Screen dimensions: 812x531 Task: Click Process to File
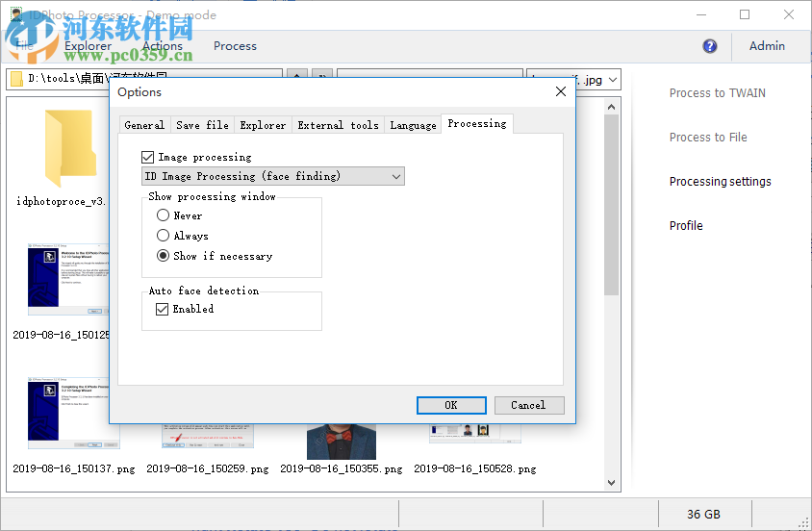coord(708,138)
